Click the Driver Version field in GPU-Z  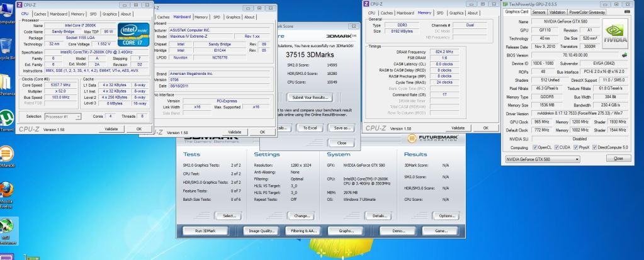[x=580, y=114]
